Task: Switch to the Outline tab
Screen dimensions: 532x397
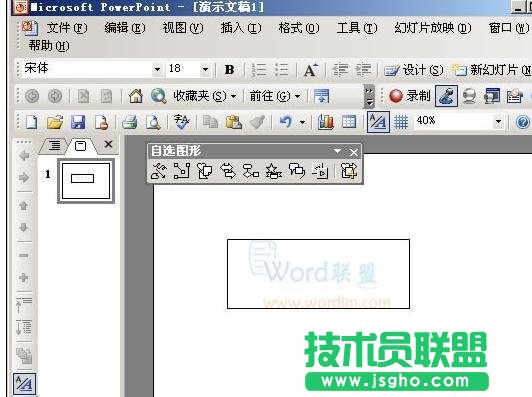Action: (54, 146)
